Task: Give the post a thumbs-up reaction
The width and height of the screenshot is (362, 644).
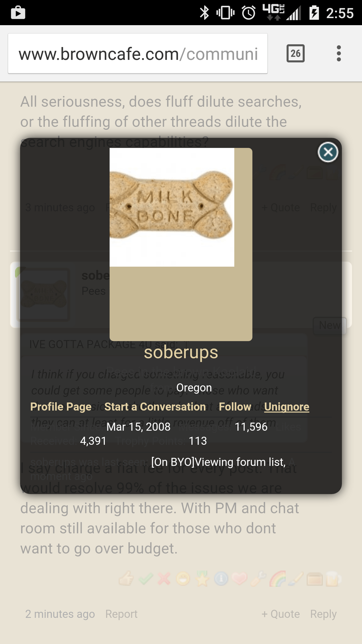Action: coord(126,579)
